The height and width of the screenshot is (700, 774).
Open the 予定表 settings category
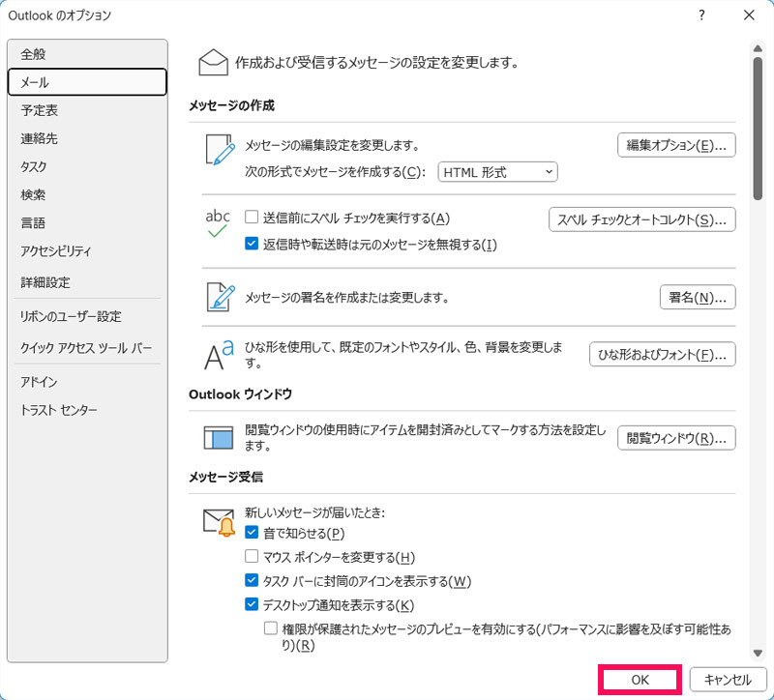point(87,110)
